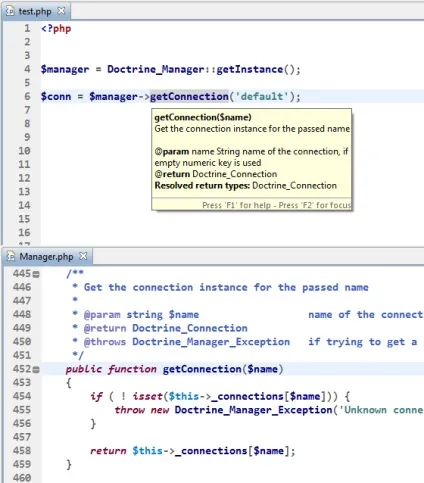Viewport: 424px width, 483px height.
Task: Close the Manager.php editor tab
Action: click(83, 256)
